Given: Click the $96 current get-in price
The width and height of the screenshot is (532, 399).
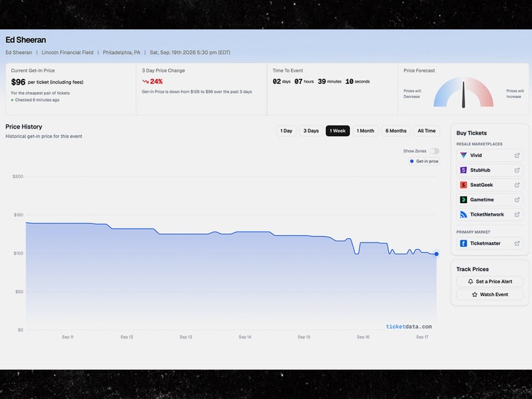Looking at the screenshot, I should pos(18,82).
